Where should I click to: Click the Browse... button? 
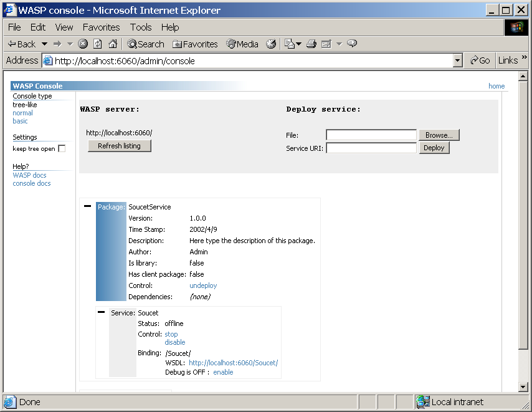point(439,135)
